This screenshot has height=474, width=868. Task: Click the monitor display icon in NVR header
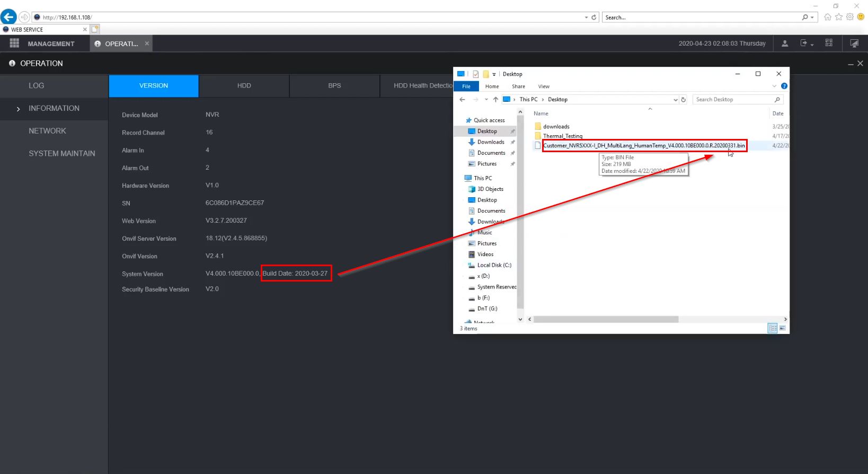coord(854,43)
